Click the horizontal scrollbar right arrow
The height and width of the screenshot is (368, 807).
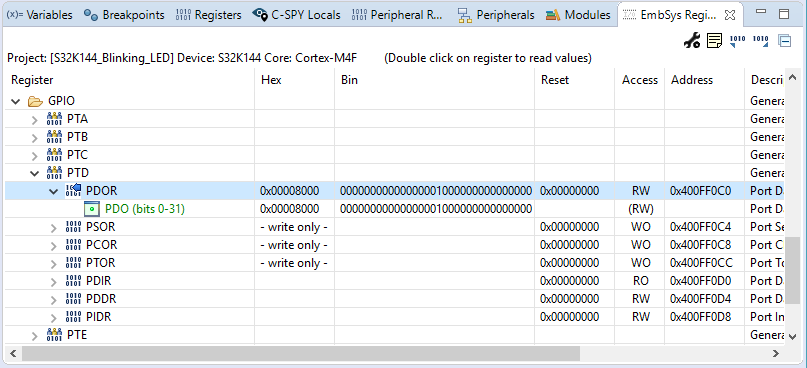tap(776, 354)
